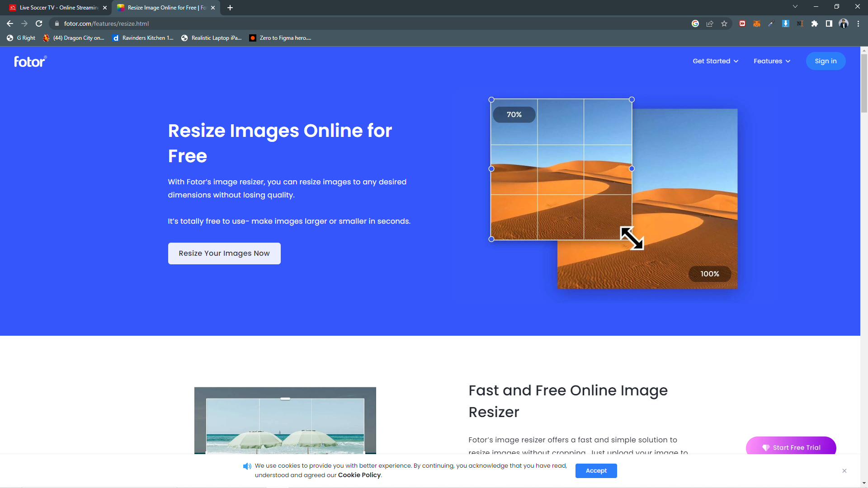Image resolution: width=868 pixels, height=488 pixels.
Task: Accept the cookie policy
Action: tap(596, 471)
